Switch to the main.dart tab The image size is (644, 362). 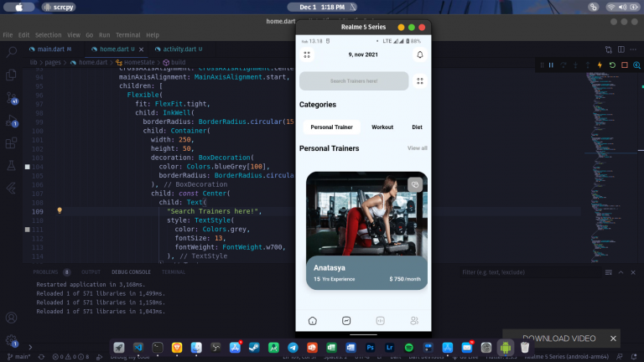(x=50, y=49)
